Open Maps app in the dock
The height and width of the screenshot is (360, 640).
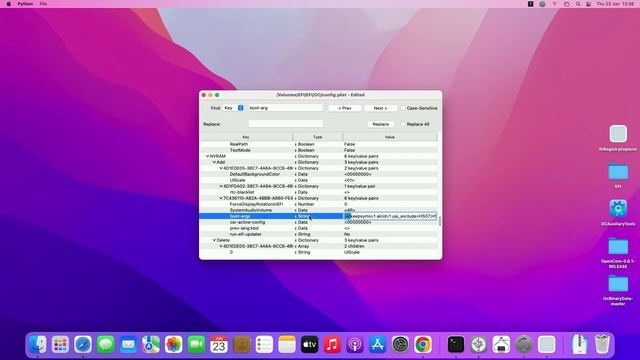pyautogui.click(x=151, y=344)
